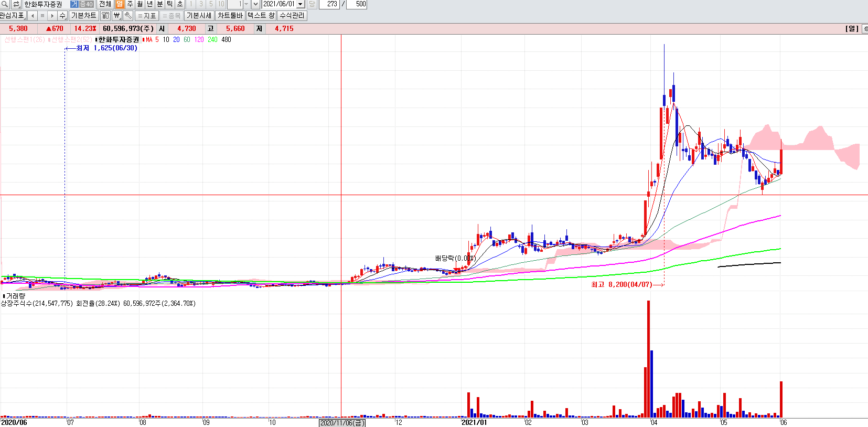Image resolution: width=868 pixels, height=427 pixels.
Task: Switch chart to second (초) candles
Action: coord(179,4)
